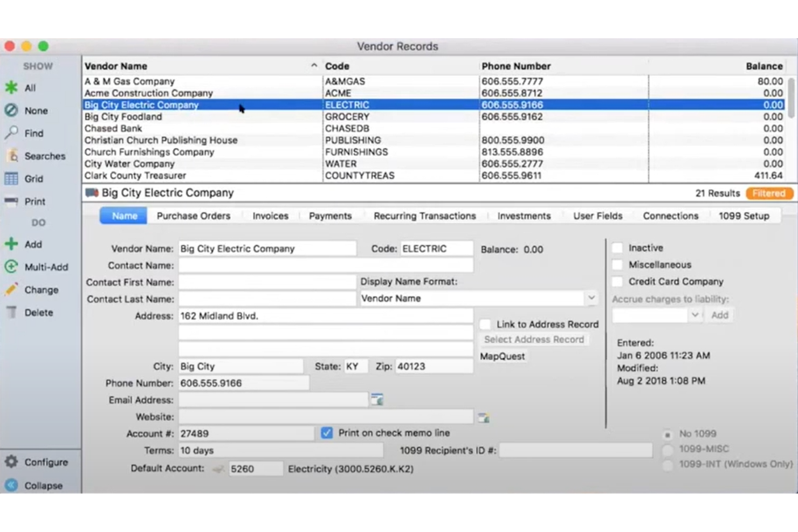The width and height of the screenshot is (798, 532).
Task: Open the Find magnifier tool
Action: pyautogui.click(x=24, y=133)
